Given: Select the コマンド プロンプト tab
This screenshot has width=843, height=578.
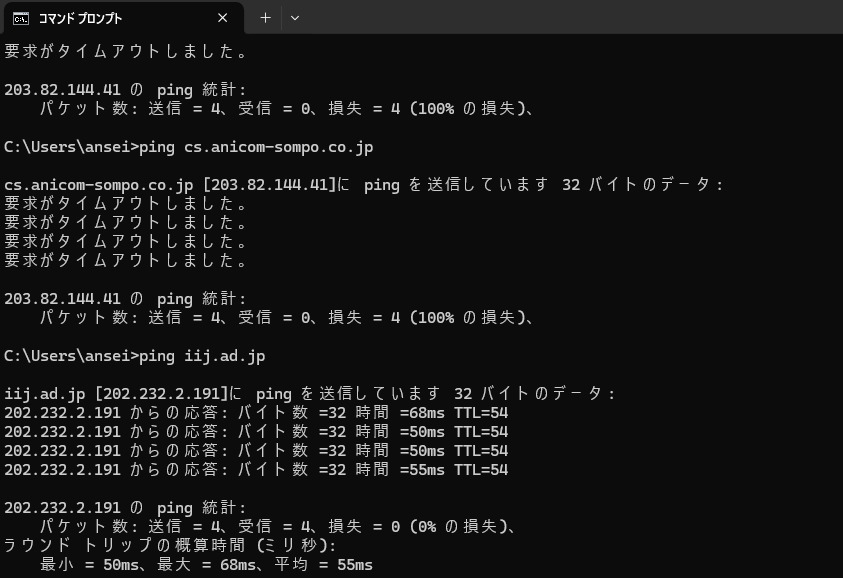Looking at the screenshot, I should pos(123,18).
